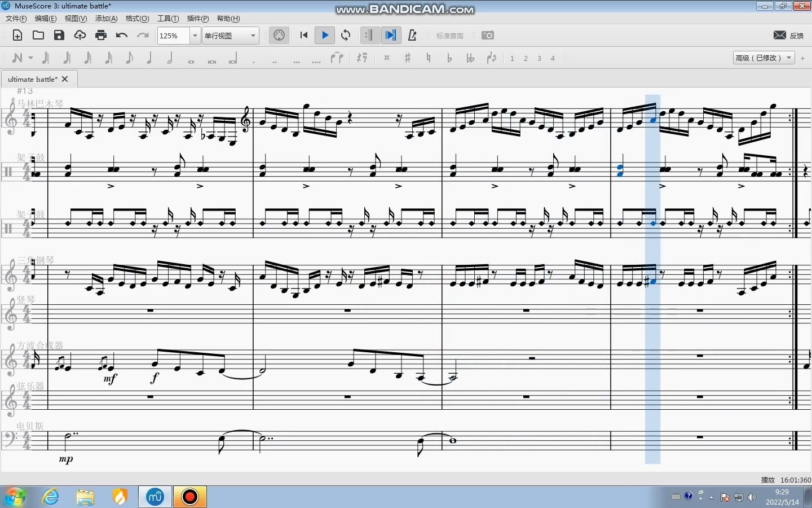Click the 125% zoom input field

(x=174, y=36)
